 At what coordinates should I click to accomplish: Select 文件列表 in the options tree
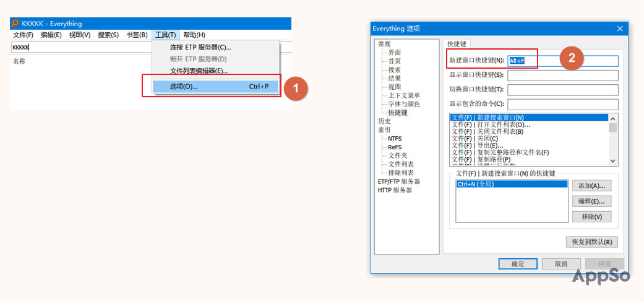pyautogui.click(x=401, y=164)
